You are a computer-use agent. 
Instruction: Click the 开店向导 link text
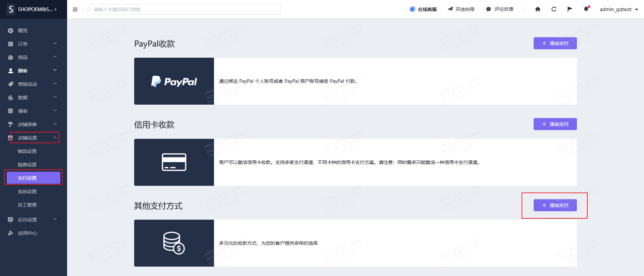(465, 9)
